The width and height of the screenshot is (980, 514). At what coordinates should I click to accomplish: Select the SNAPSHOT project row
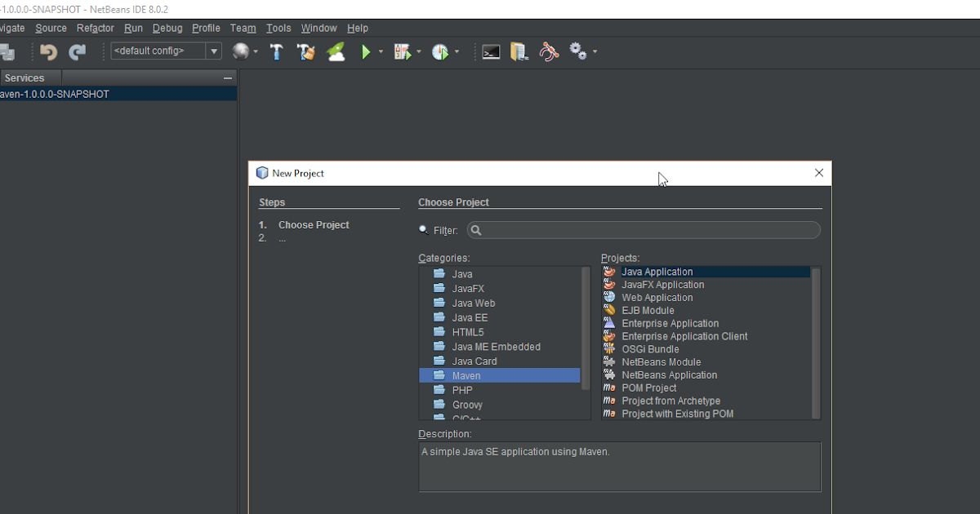(118, 94)
